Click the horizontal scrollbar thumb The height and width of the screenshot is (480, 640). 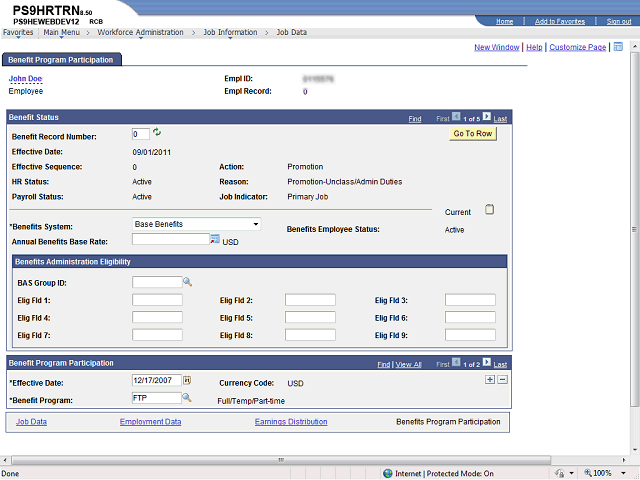tap(281, 460)
